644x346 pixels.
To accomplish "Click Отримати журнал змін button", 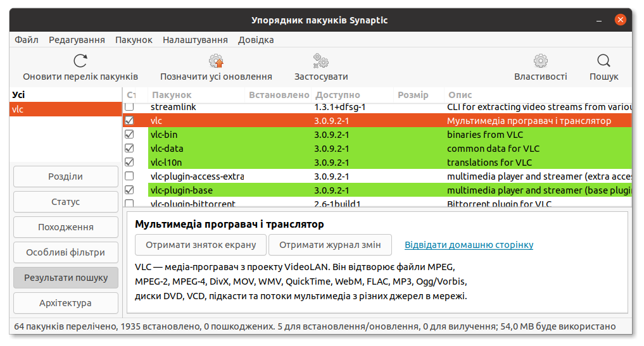I will [x=330, y=245].
